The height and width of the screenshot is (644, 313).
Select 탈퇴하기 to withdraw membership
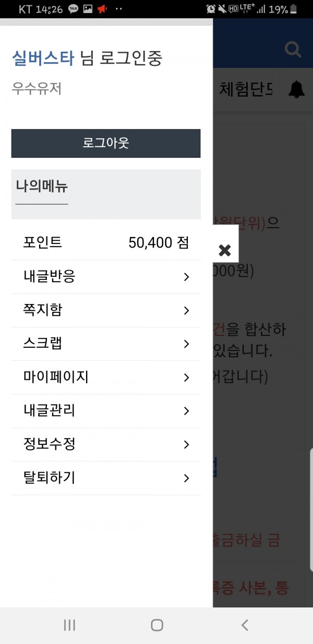[x=50, y=478]
